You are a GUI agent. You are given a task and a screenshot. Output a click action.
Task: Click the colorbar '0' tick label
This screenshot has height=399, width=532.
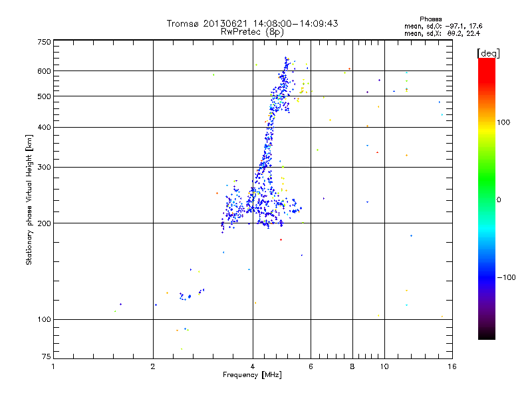pyautogui.click(x=499, y=200)
